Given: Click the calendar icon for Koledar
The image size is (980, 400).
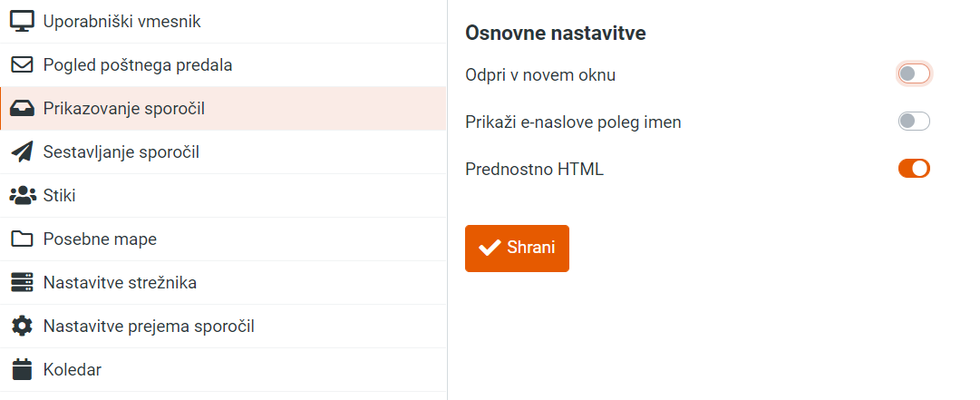Looking at the screenshot, I should click(x=22, y=369).
